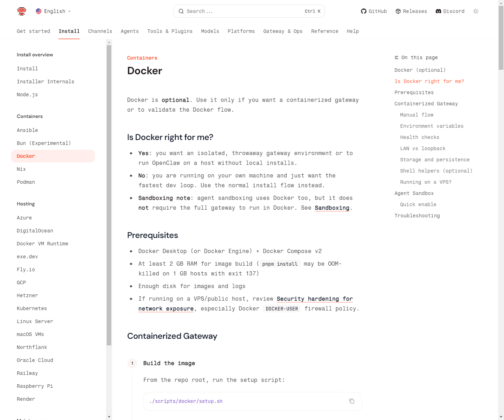Open Linux Server hosting page

pyautogui.click(x=53, y=321)
